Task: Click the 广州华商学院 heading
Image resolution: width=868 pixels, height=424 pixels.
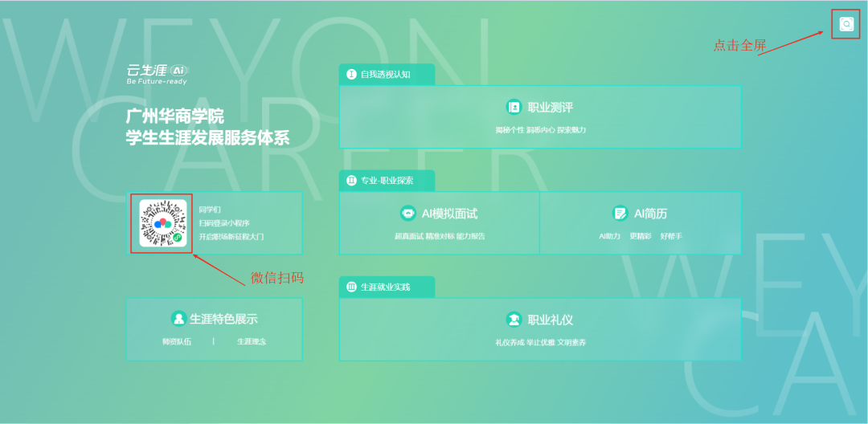Action: point(174,116)
